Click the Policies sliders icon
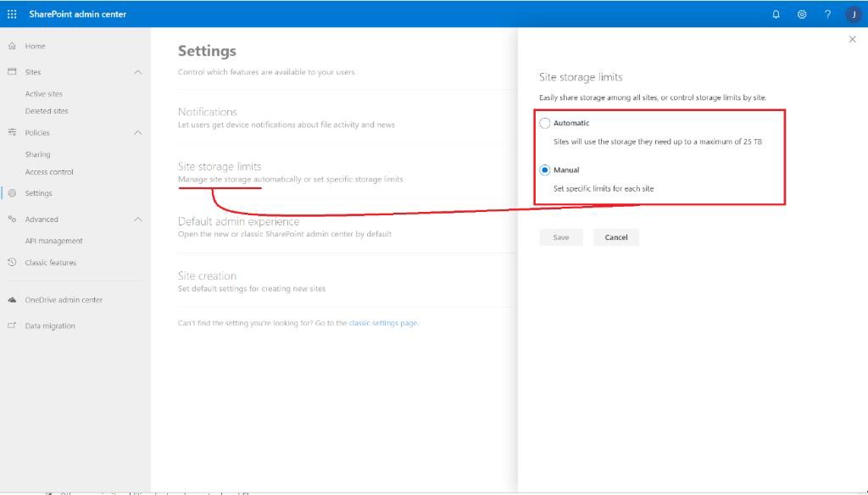This screenshot has width=868, height=495. tap(12, 131)
